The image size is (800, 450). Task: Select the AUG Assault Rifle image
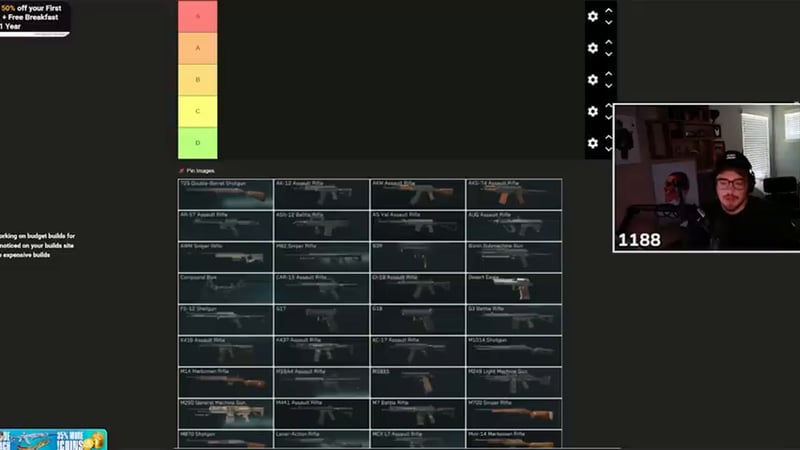pyautogui.click(x=514, y=226)
